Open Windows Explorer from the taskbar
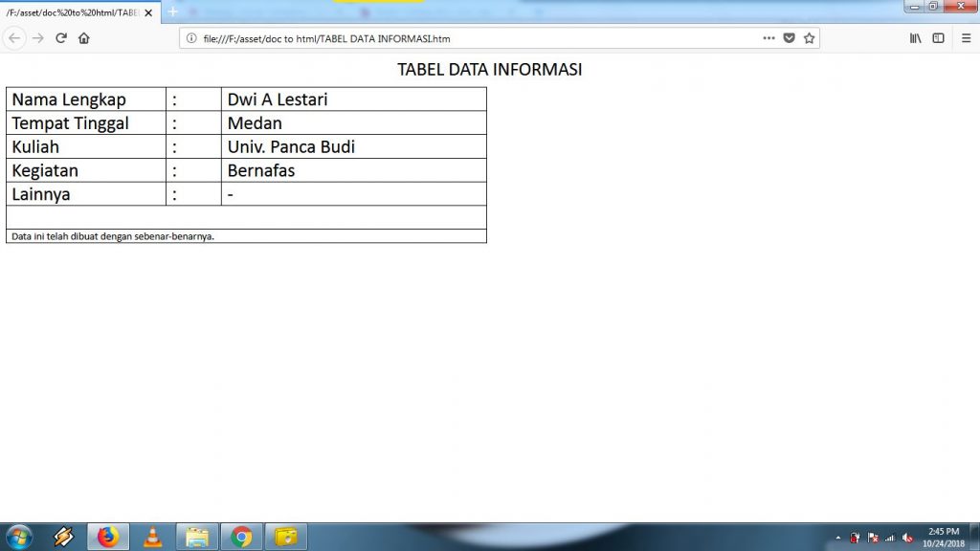980x551 pixels. [x=197, y=537]
